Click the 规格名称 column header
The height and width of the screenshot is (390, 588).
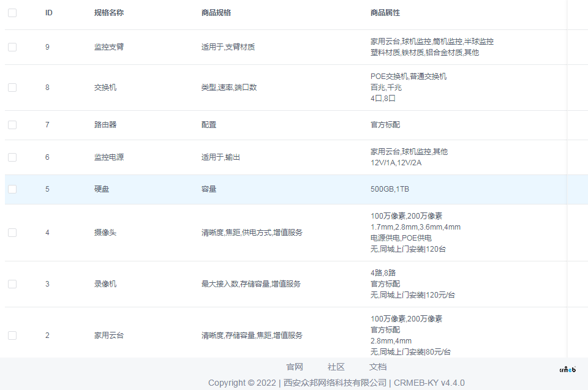pyautogui.click(x=109, y=13)
